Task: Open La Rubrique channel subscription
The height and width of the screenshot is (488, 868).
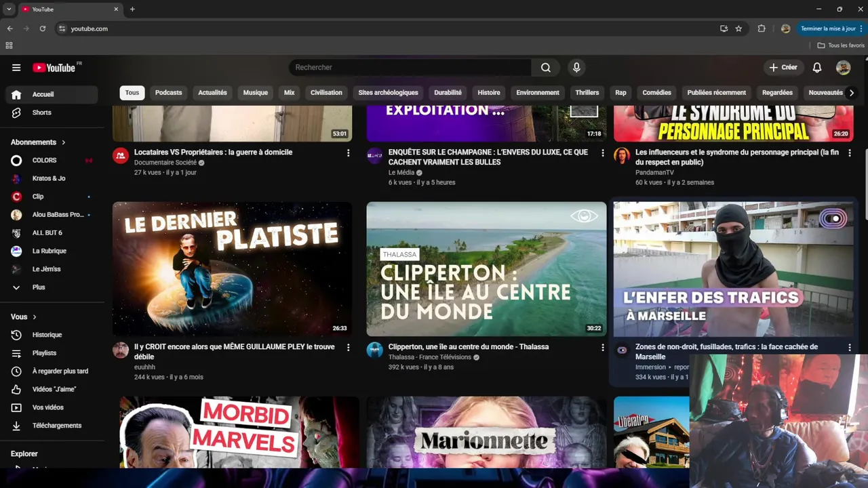Action: (x=52, y=251)
